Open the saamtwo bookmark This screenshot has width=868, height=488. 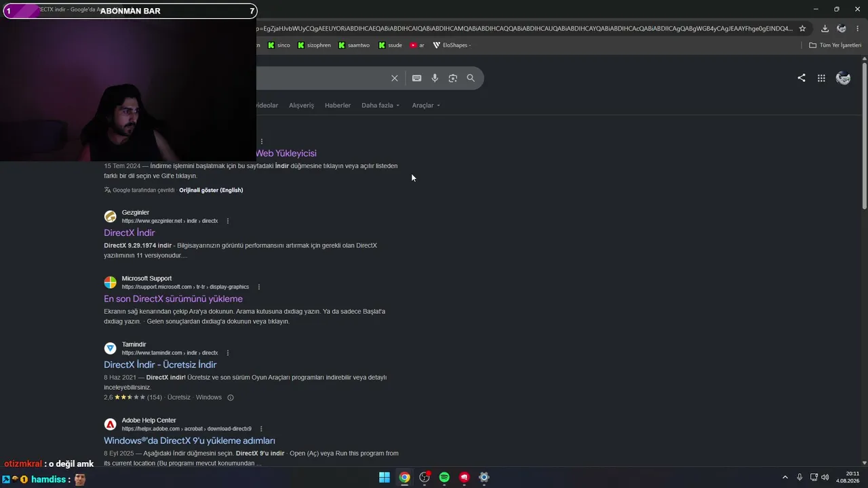(x=354, y=45)
